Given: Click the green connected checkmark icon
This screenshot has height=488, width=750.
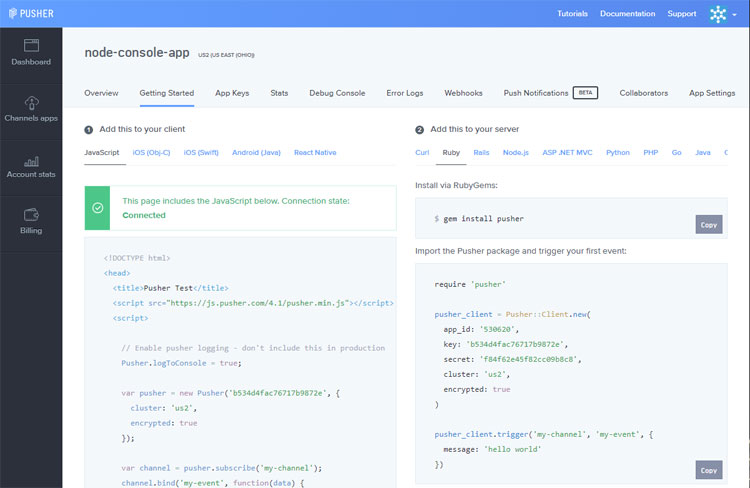Looking at the screenshot, I should tap(98, 208).
